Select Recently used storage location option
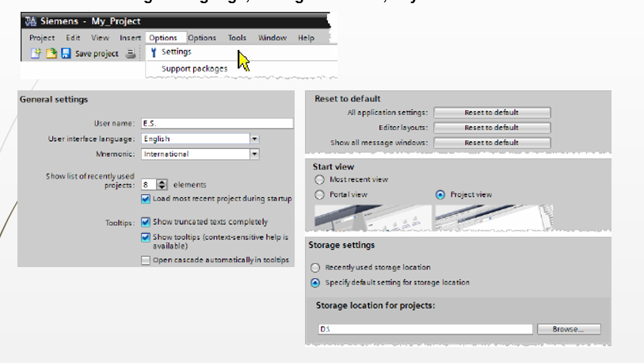Screen dimensions: 644x363 click(x=315, y=268)
